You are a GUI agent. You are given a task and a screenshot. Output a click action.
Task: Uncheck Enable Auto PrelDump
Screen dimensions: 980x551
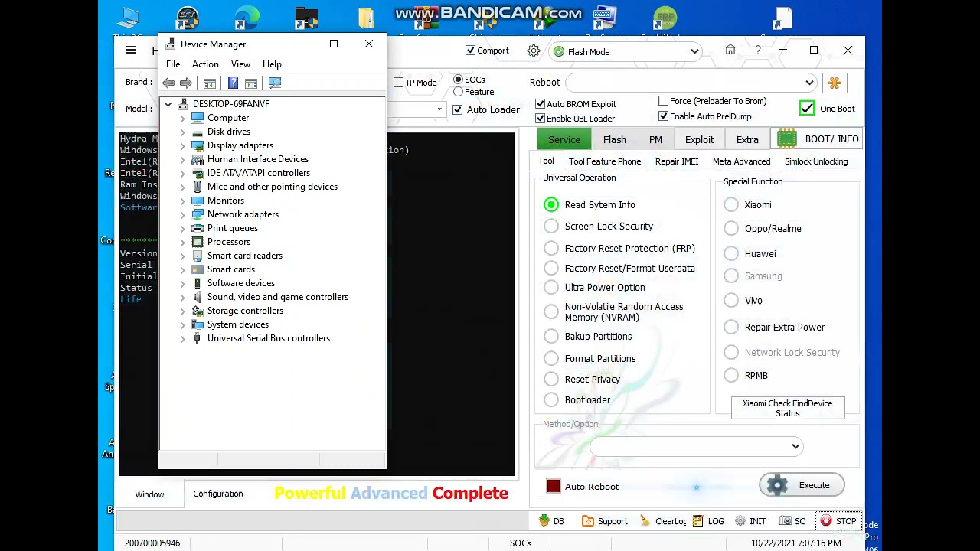[x=663, y=116]
